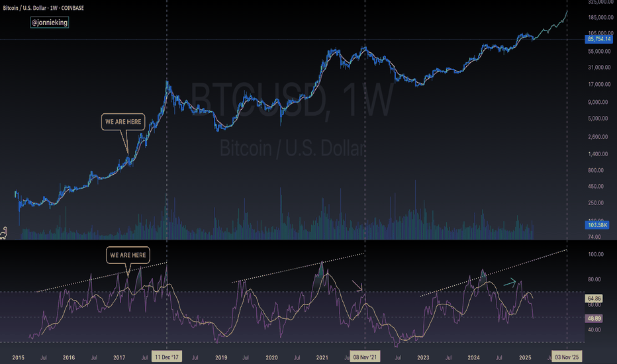Click the 08 Nov '21 date marker

(365, 357)
